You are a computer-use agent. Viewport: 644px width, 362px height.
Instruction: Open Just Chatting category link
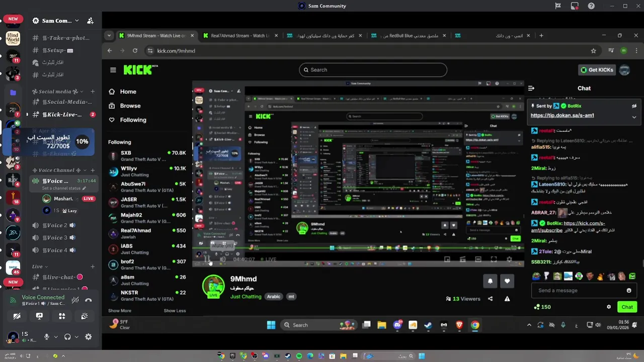click(x=246, y=297)
